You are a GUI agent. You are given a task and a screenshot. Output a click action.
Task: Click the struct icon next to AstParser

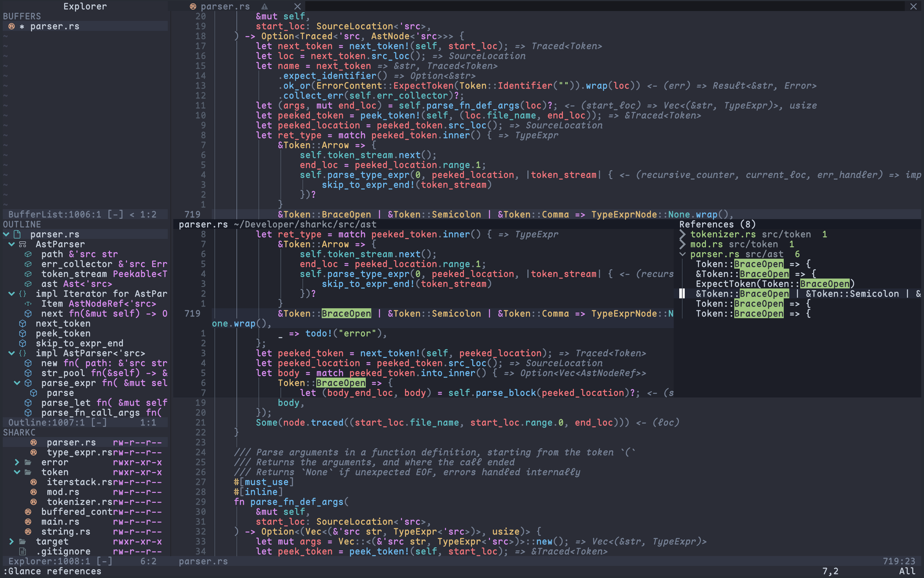pyautogui.click(x=22, y=245)
